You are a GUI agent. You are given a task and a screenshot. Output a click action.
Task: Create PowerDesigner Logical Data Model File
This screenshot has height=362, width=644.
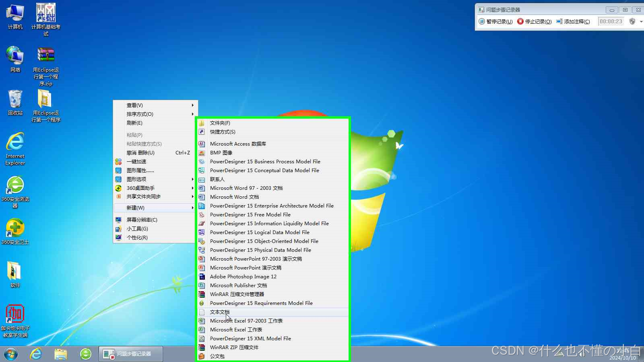point(273,232)
